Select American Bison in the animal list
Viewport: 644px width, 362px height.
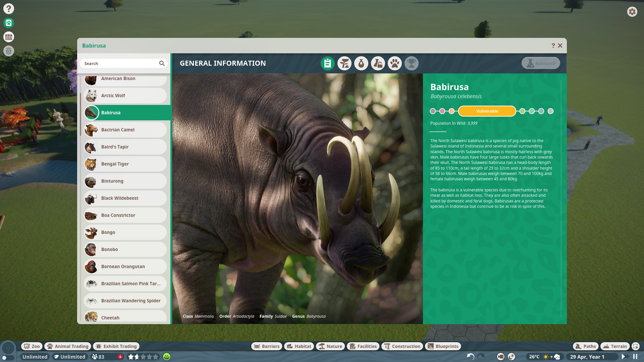pos(125,80)
